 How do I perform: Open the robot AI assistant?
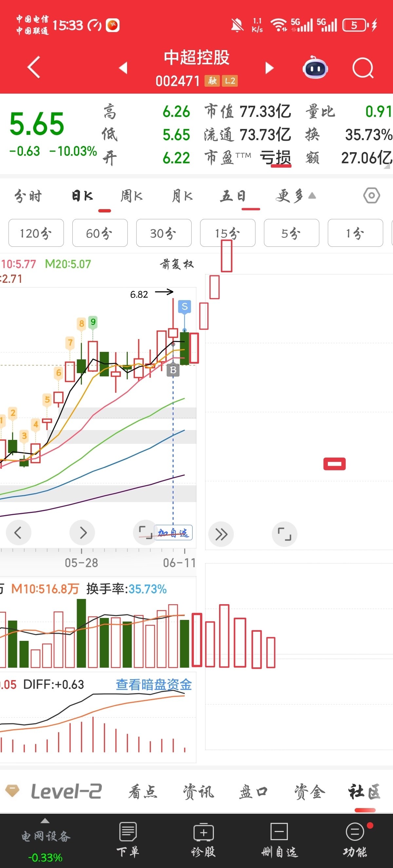pyautogui.click(x=315, y=68)
